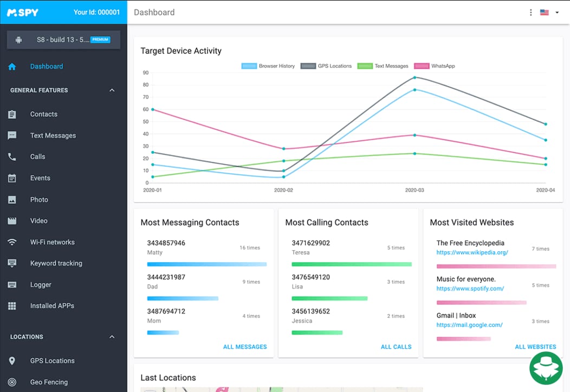Select Keyword tracking in sidebar menu
The height and width of the screenshot is (392, 570).
(56, 264)
